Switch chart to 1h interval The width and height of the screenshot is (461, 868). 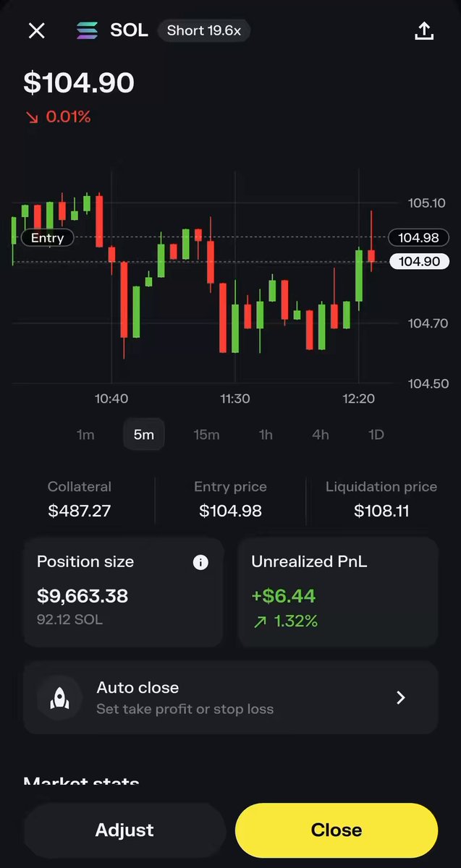coord(266,435)
